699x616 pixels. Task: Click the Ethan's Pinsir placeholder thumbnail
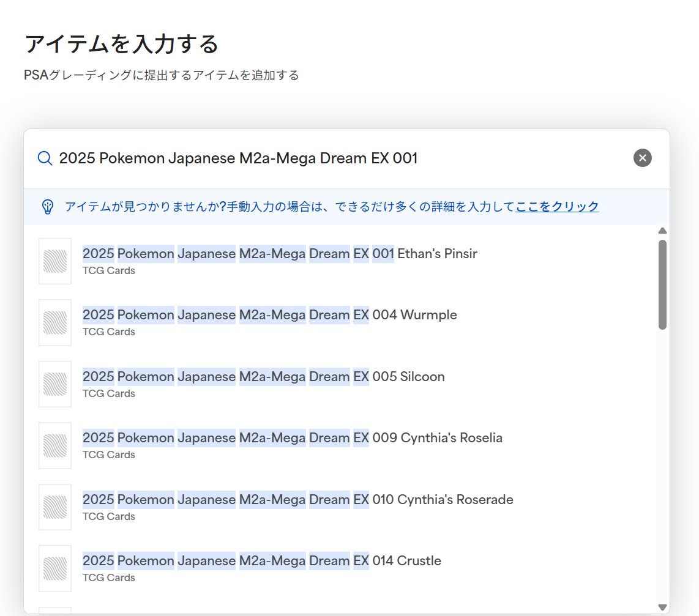tap(55, 261)
